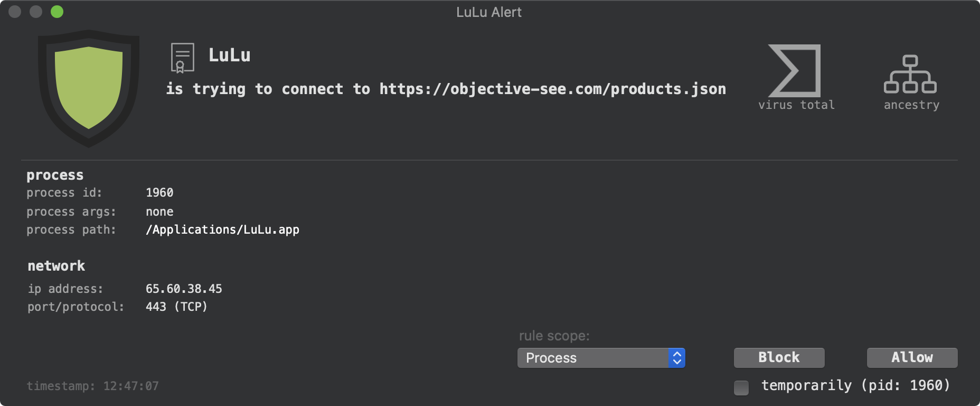Click the port 443 (TCP) value
This screenshot has width=980, height=406.
pyautogui.click(x=176, y=307)
